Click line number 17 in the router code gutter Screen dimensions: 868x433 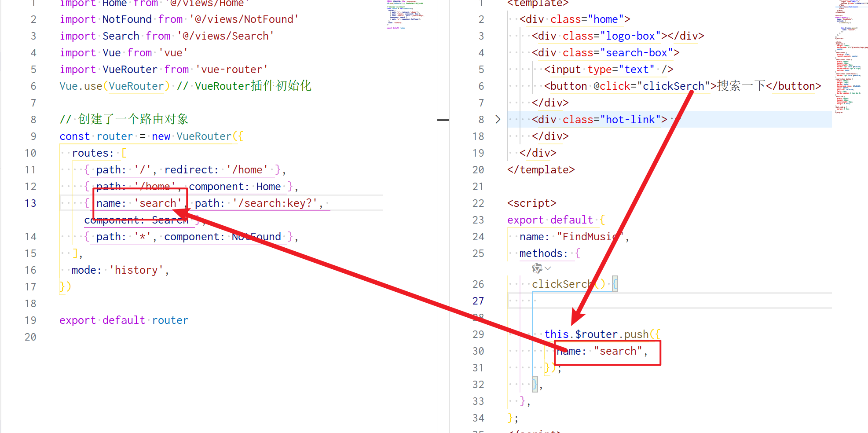tap(30, 287)
